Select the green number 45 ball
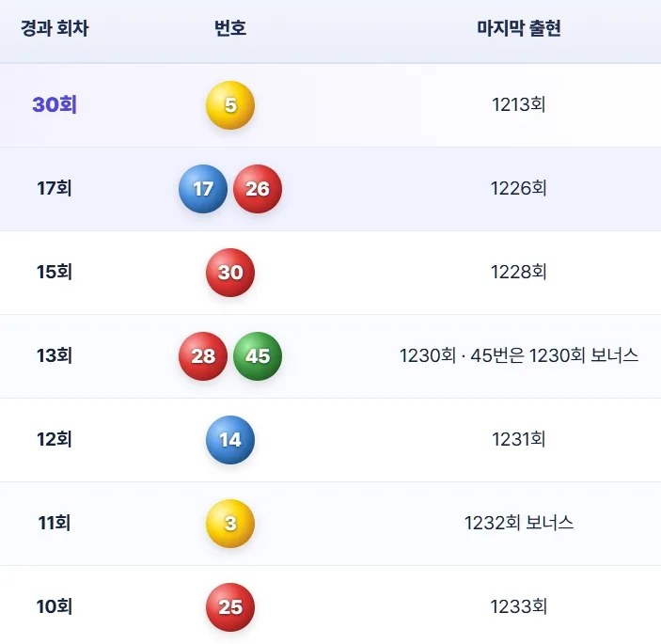Screen dimensions: 661x644 [258, 356]
